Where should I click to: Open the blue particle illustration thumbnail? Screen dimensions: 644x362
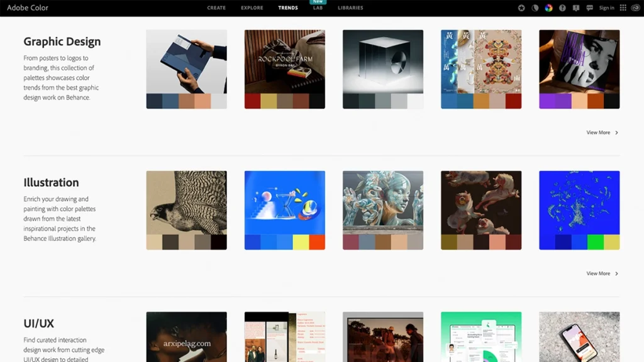tap(579, 203)
